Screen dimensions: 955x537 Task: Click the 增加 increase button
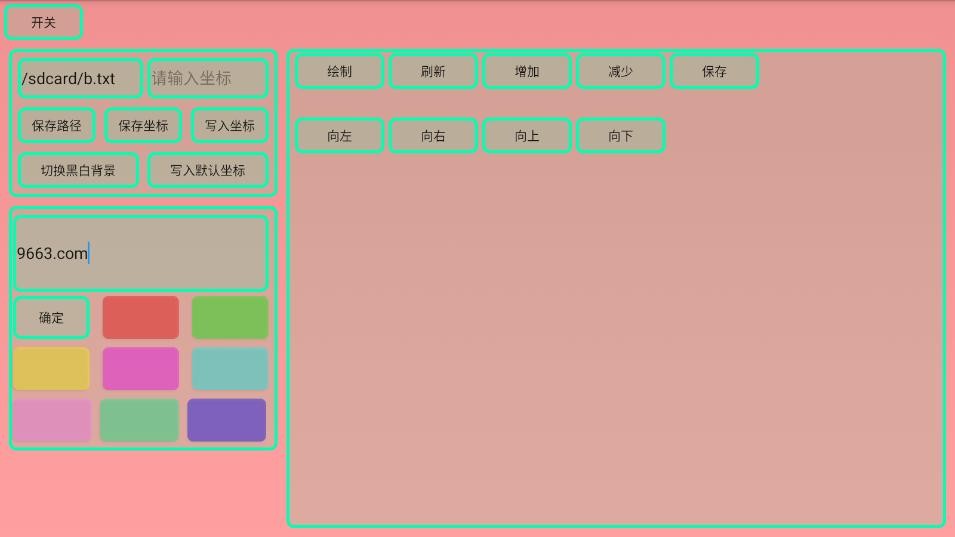point(527,72)
